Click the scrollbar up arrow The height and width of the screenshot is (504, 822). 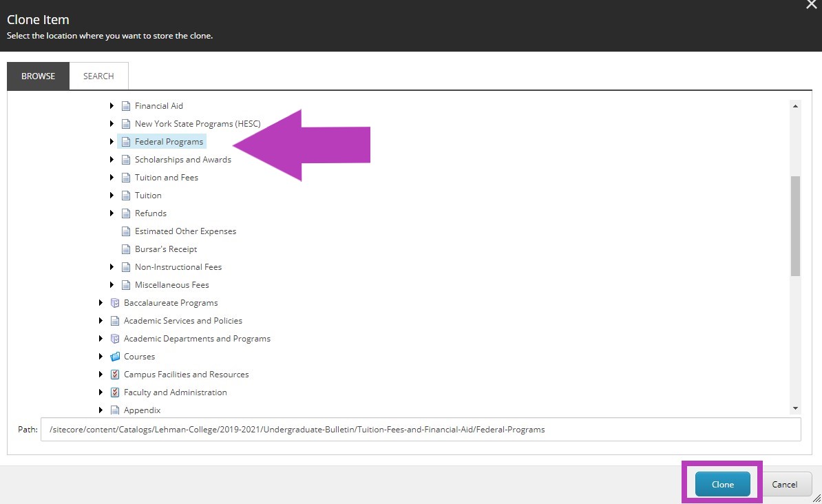795,106
